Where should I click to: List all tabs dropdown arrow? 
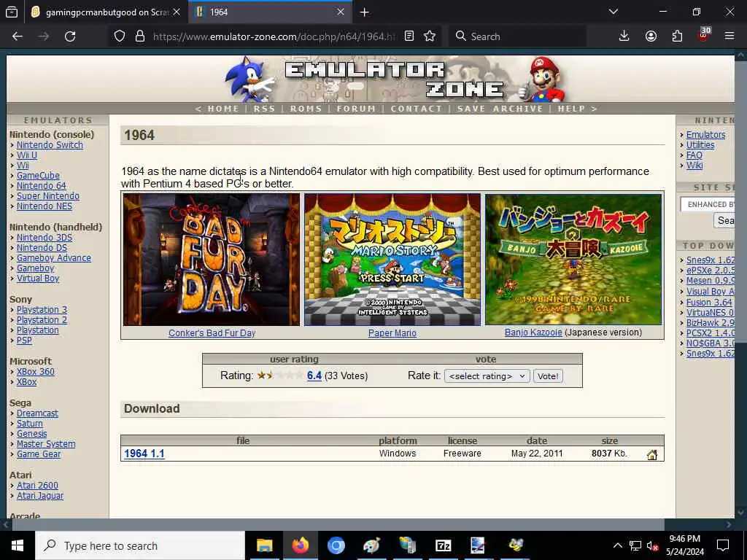tap(613, 12)
